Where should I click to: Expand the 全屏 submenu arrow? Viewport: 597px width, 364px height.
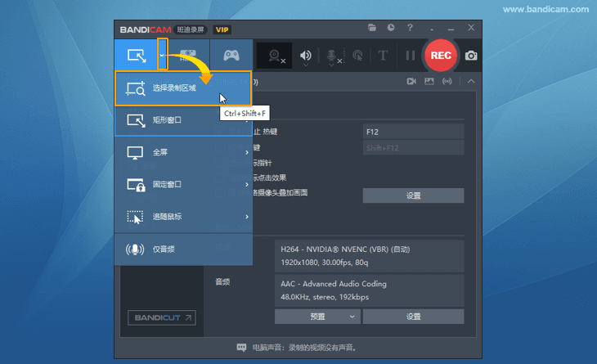[x=247, y=152]
